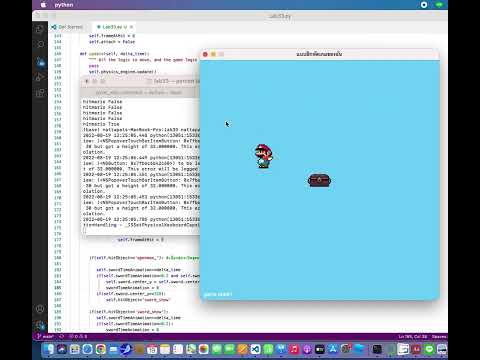Click code line 144 'self.attack = False'
Viewport: 480px width, 360px height.
click(112, 42)
